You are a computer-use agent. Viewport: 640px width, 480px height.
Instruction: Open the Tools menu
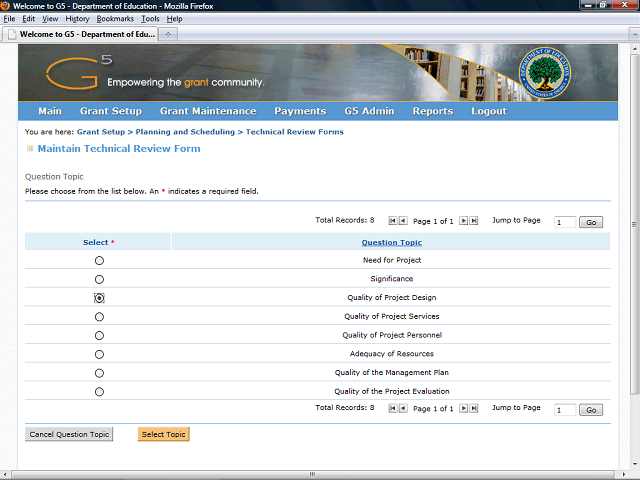click(150, 19)
